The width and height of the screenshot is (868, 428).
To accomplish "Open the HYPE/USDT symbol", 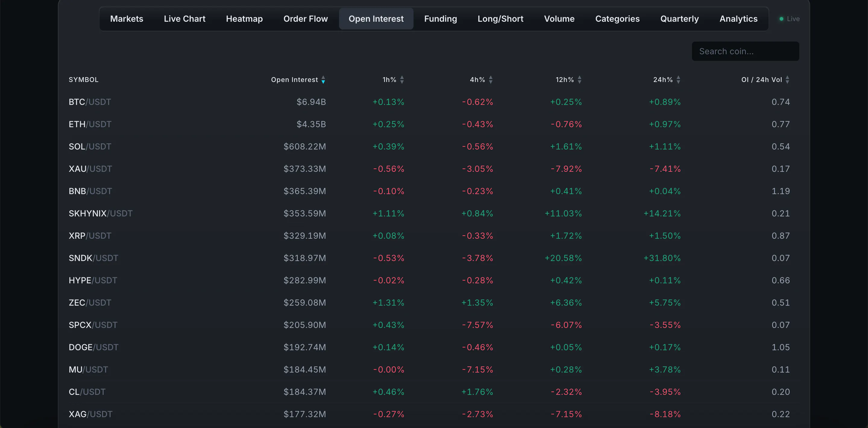I will click(x=93, y=280).
